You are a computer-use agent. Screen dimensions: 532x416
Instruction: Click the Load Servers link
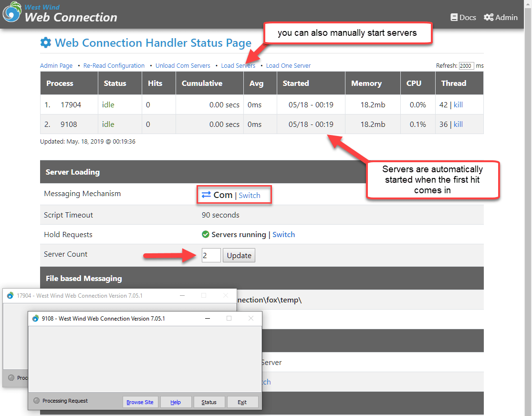coord(238,65)
